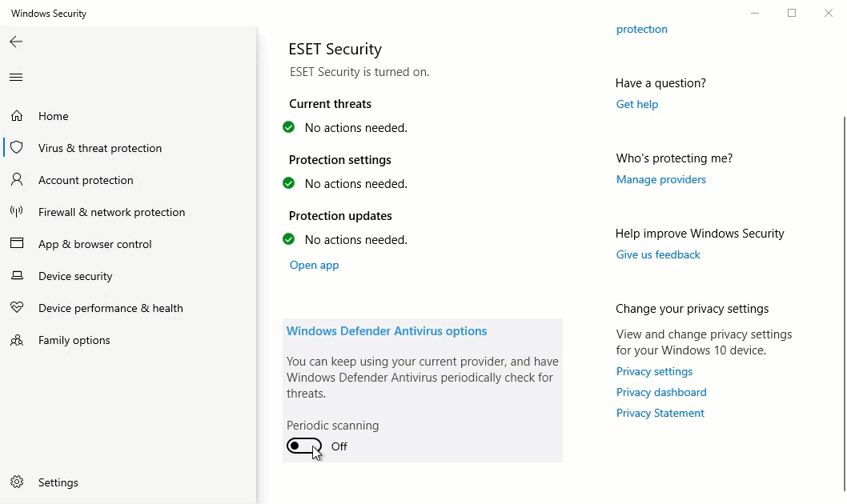The image size is (847, 504).
Task: Click the Home house icon
Action: click(17, 116)
